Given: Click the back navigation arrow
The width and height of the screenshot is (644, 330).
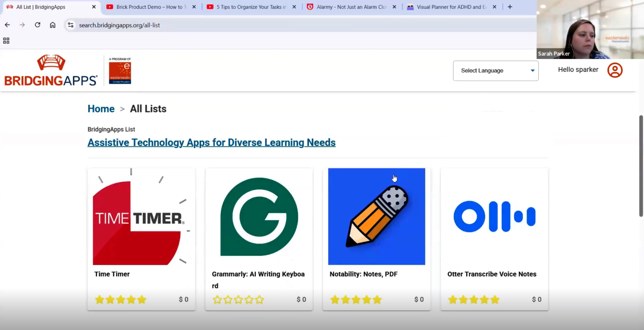Looking at the screenshot, I should pos(7,25).
